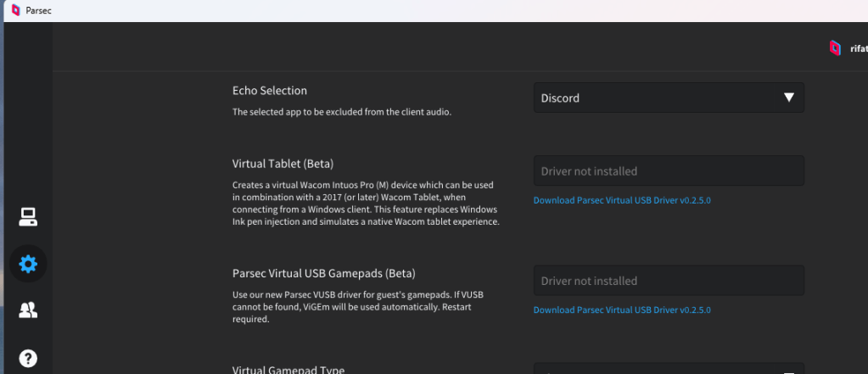The image size is (868, 374).
Task: Select the Settings gear icon
Action: click(28, 264)
